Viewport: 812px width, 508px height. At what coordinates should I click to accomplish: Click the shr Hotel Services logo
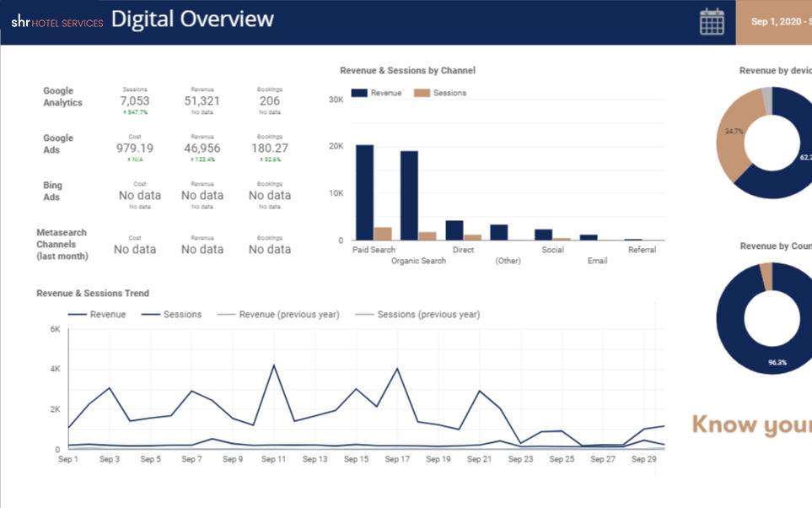tap(56, 22)
